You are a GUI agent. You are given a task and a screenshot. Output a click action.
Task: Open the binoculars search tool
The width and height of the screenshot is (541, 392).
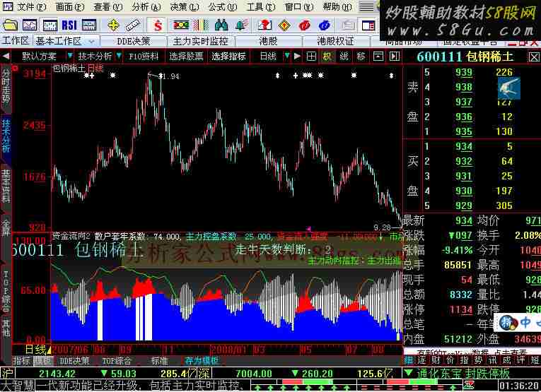[x=221, y=25]
